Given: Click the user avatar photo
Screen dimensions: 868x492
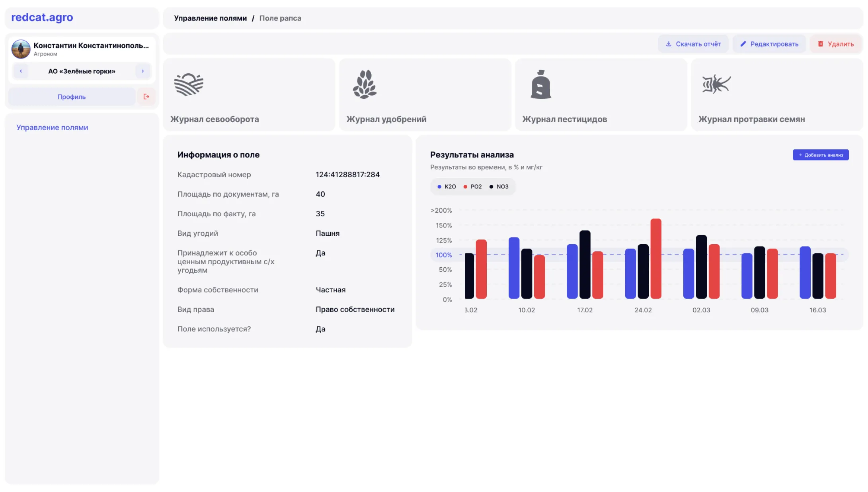Looking at the screenshot, I should [21, 49].
